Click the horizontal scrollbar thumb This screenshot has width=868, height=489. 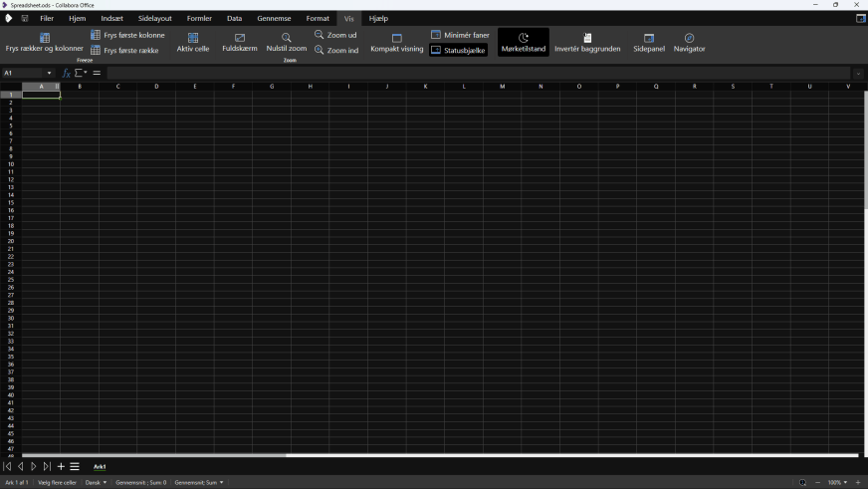[x=154, y=455]
